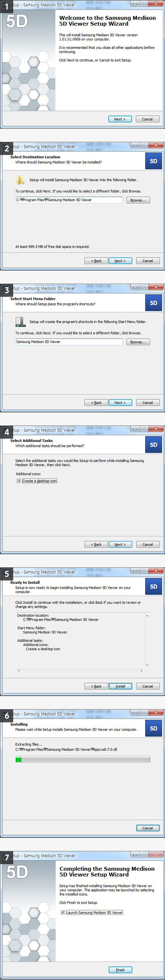This screenshot has height=980, width=165.
Task: Click the summary box's down scroll arrow
Action: (147, 665)
